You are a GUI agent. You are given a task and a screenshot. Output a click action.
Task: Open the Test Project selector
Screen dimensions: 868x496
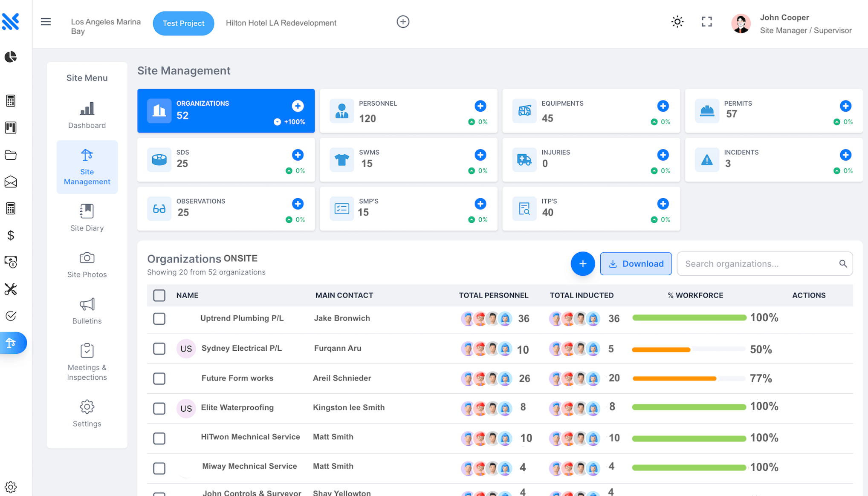[183, 23]
